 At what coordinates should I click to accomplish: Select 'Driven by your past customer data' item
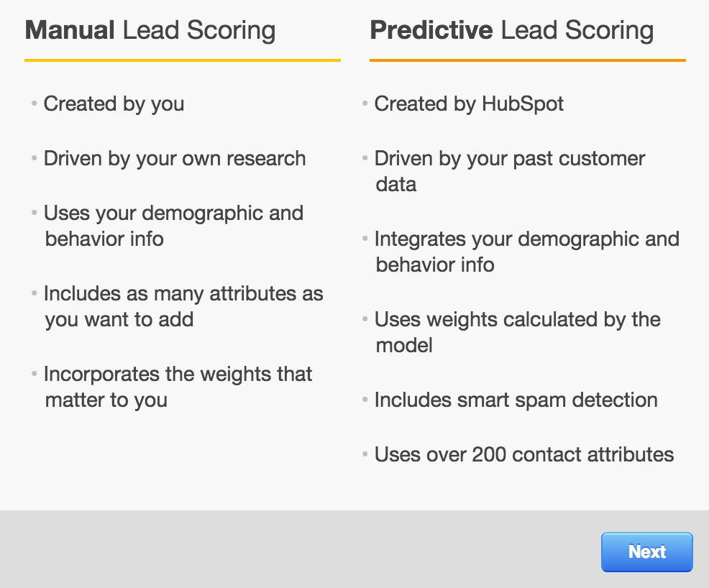[x=508, y=171]
